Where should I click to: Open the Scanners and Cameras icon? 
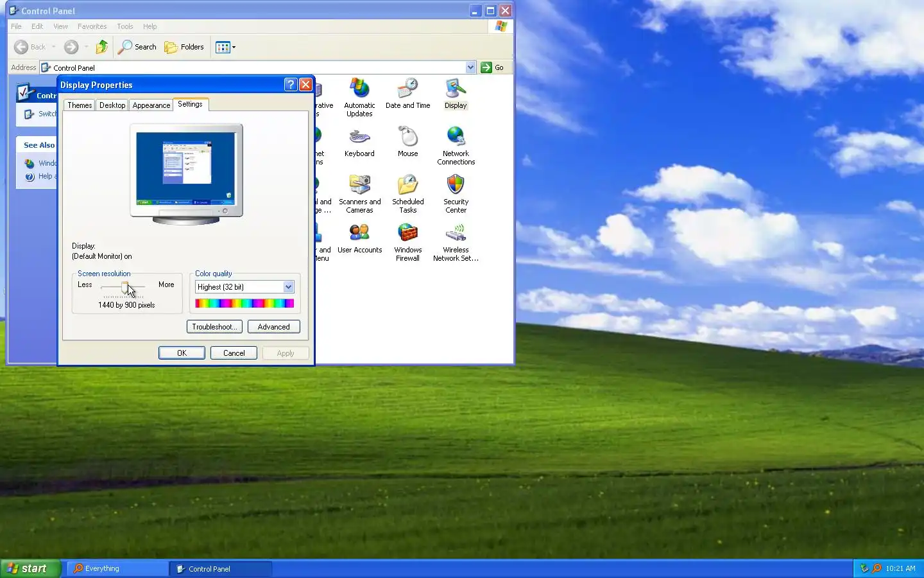(x=359, y=194)
